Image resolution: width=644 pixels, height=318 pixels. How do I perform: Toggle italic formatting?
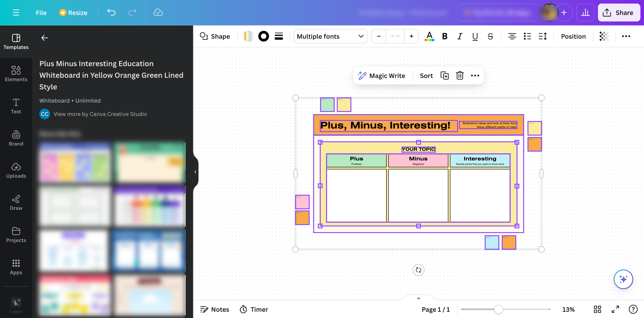pyautogui.click(x=460, y=36)
